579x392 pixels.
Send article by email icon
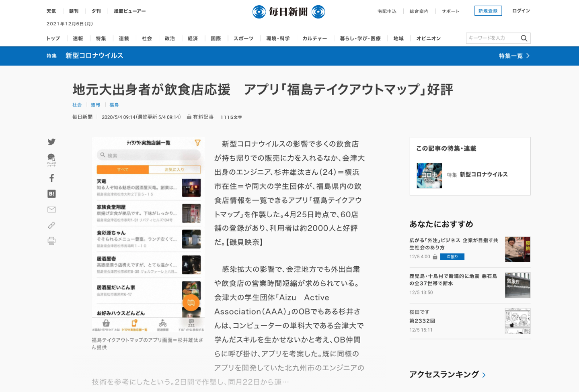tap(51, 209)
